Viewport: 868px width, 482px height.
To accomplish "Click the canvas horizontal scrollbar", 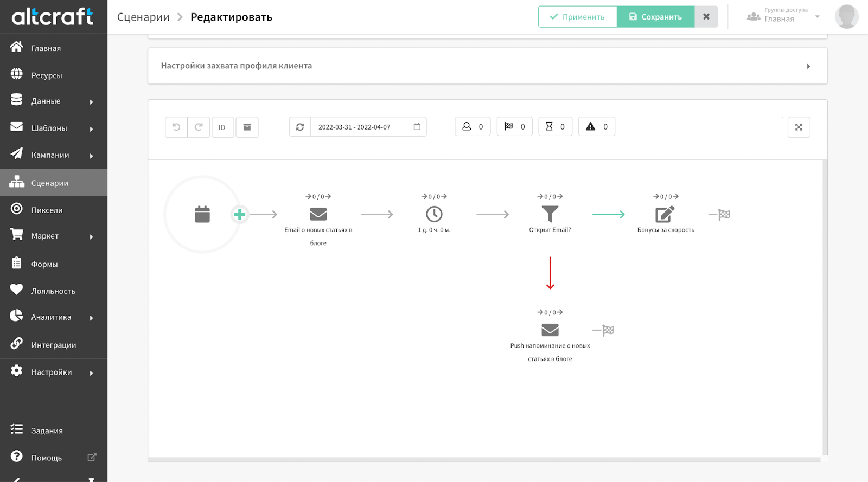I will tap(484, 460).
